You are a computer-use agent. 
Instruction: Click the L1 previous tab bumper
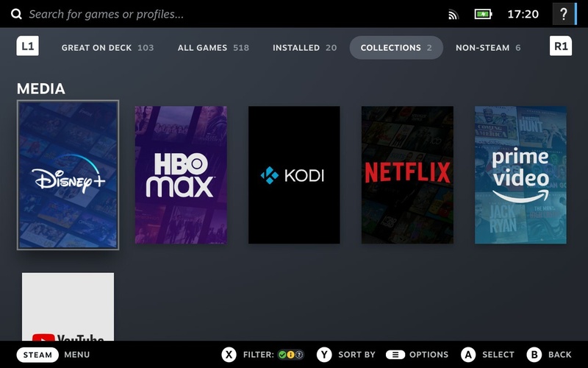pos(27,46)
